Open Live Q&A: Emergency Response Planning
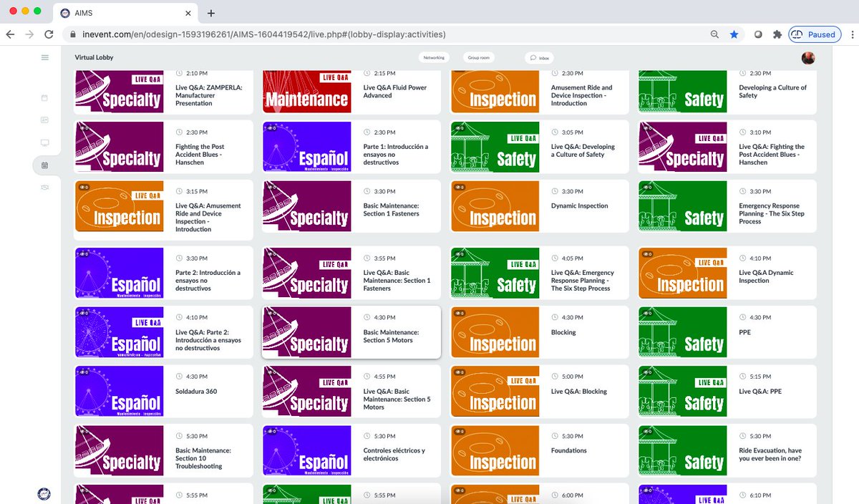 click(540, 273)
